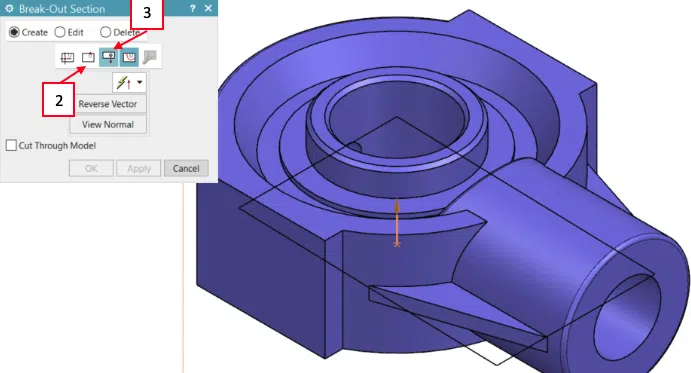Click the greyed Modify Boundary Curves icon

150,57
